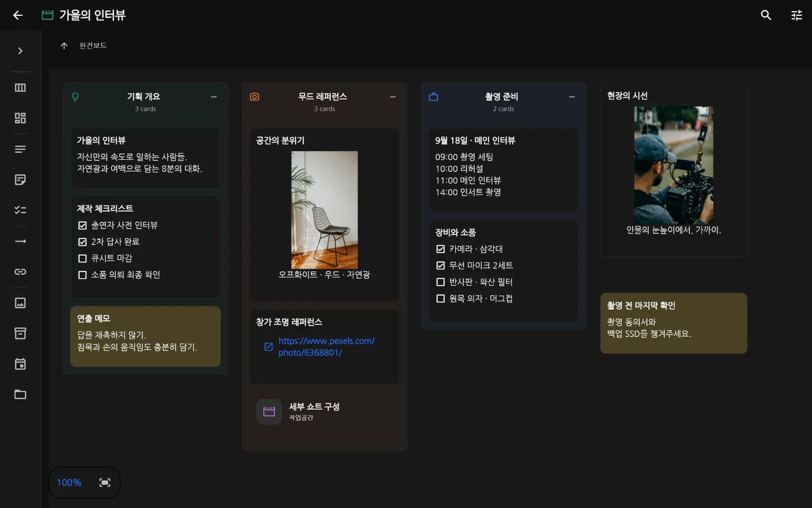
Task: Open search with the magnifier icon
Action: click(766, 15)
